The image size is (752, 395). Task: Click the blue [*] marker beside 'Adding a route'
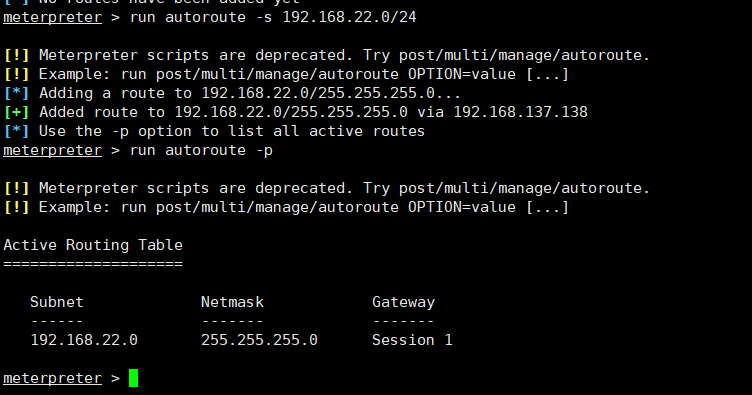(16, 93)
